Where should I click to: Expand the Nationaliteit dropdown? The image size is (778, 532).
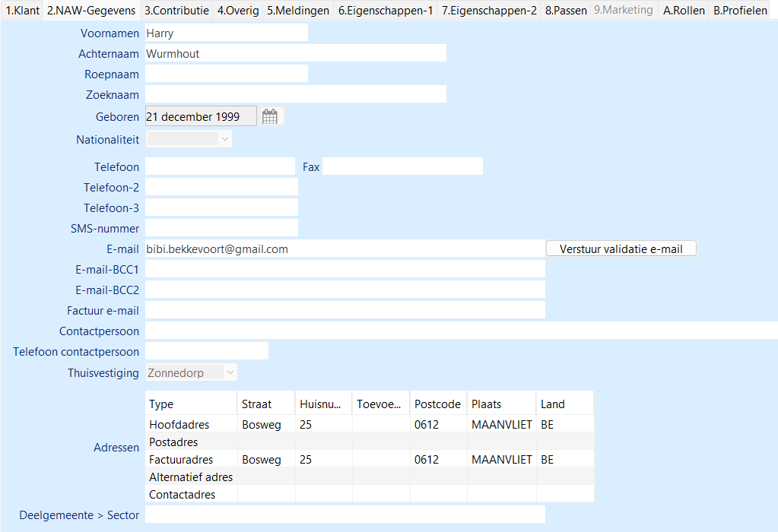224,139
